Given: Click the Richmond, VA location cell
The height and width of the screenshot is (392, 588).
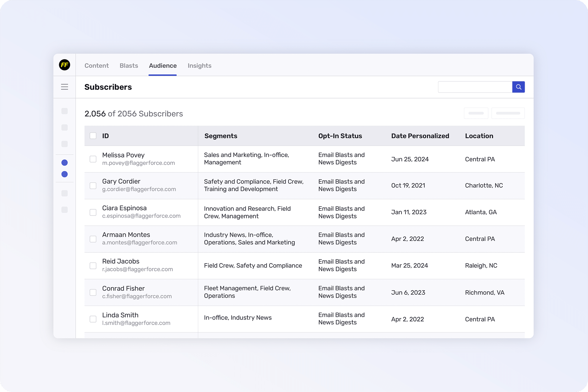Looking at the screenshot, I should pyautogui.click(x=485, y=293).
